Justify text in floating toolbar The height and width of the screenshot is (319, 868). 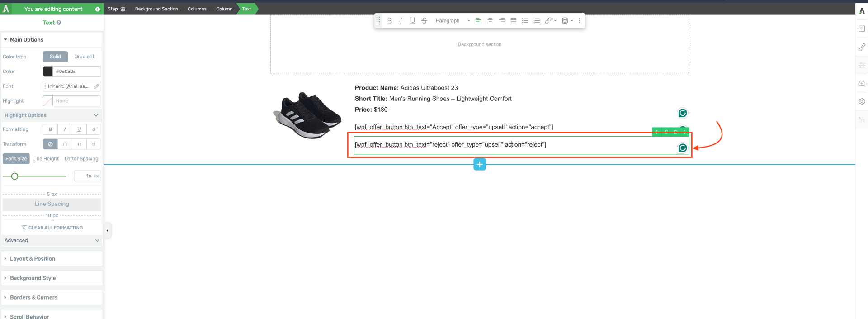[x=514, y=21]
